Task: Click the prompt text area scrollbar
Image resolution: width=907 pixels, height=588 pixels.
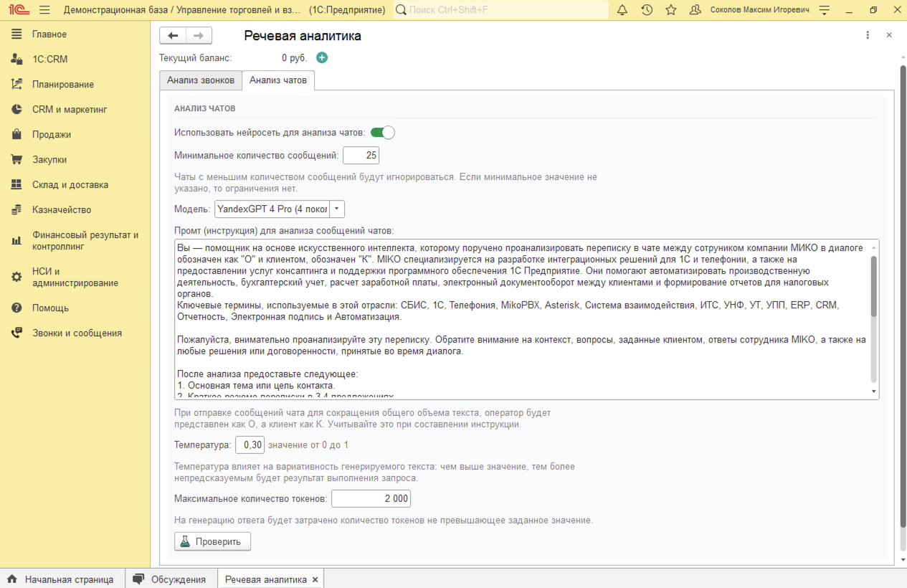Action: click(x=873, y=287)
